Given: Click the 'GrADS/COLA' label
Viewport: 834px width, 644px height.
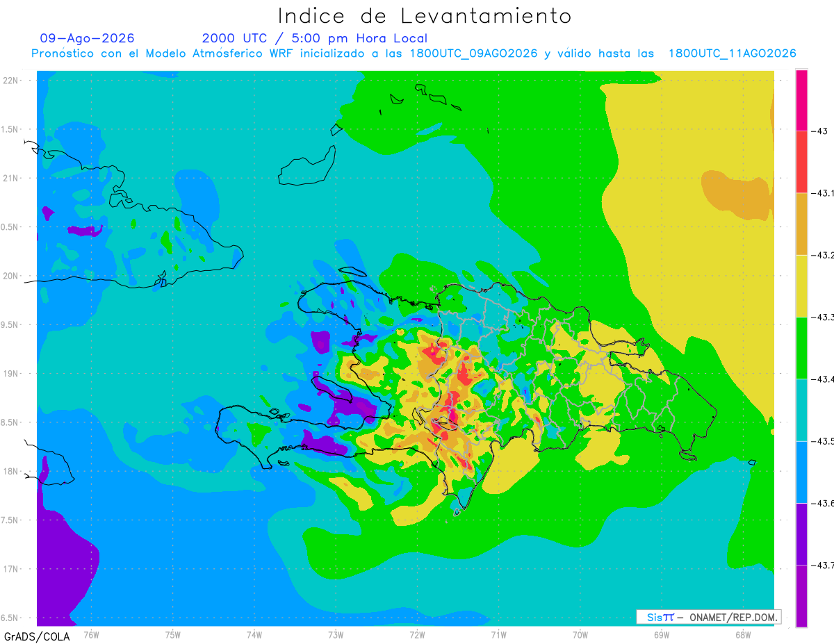Looking at the screenshot, I should (37, 636).
